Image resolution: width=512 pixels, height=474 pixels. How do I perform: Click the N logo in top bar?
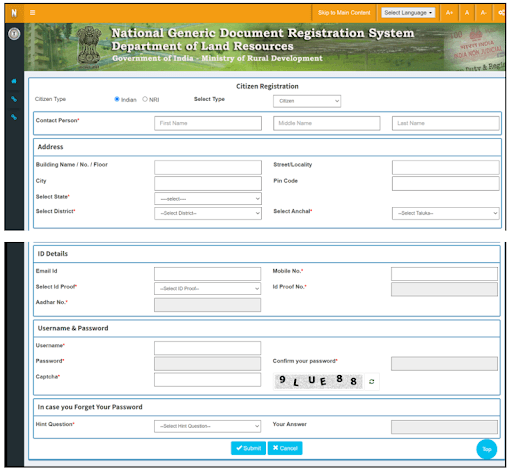click(14, 13)
